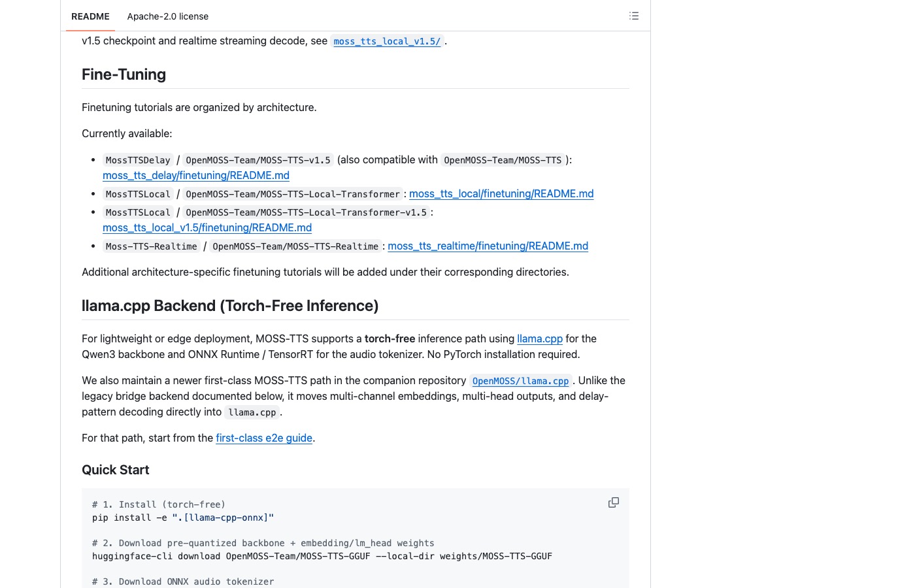Screen dimensions: 915x588
Task: Click the Moss-TTS-Realtime code label
Action: click(152, 246)
